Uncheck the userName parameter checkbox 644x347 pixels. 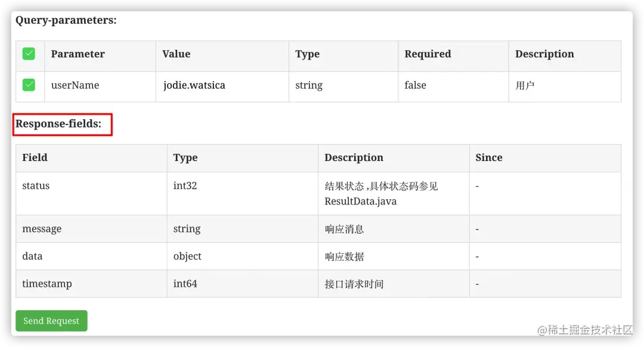coord(29,85)
